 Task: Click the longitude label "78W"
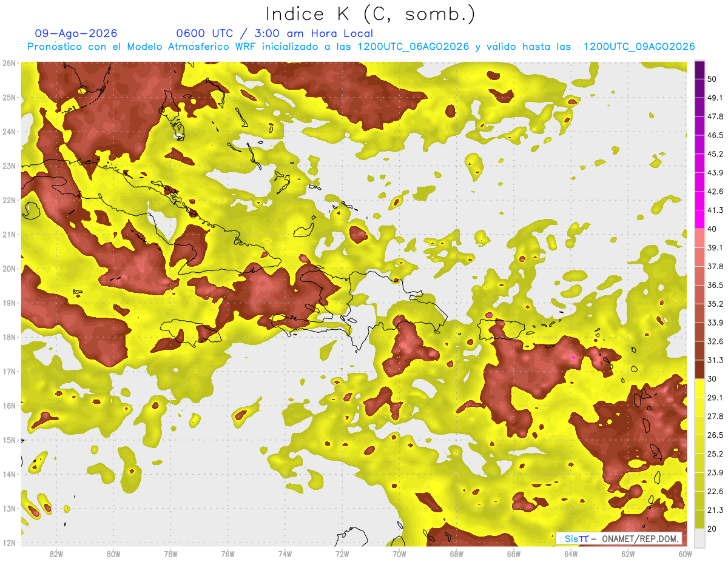click(x=170, y=554)
